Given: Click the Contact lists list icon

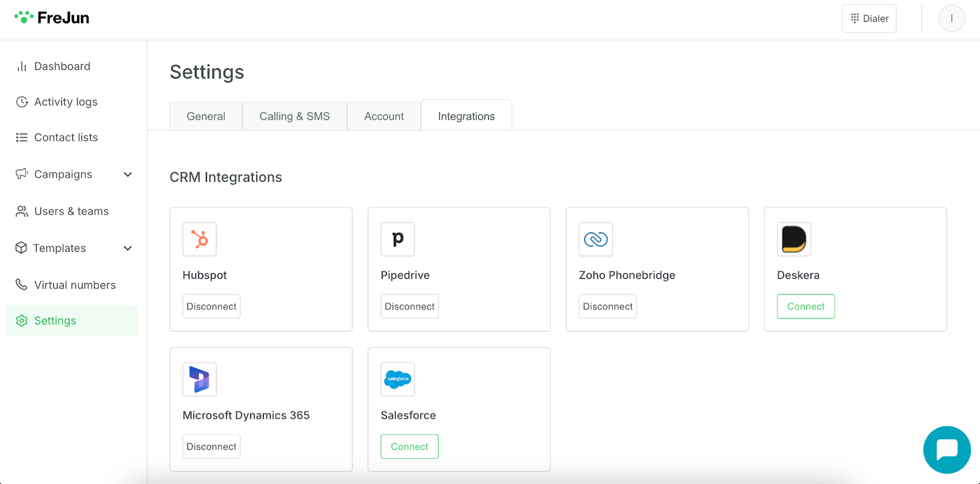Looking at the screenshot, I should [22, 137].
